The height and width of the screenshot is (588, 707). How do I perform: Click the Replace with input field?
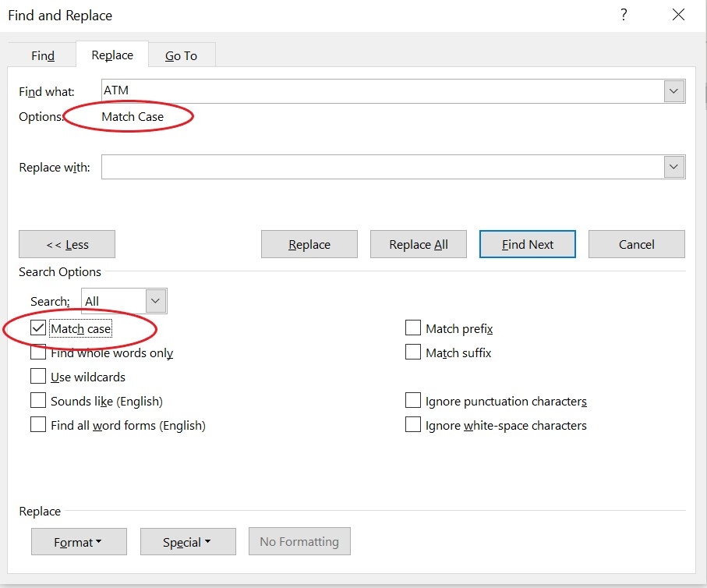382,167
